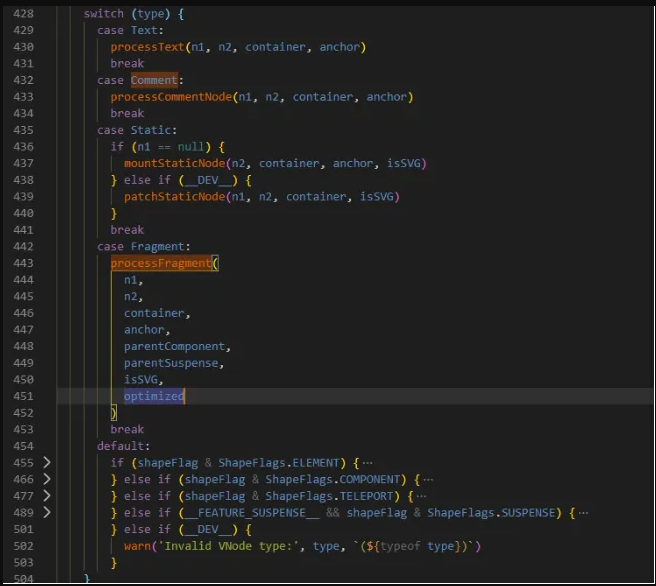Unfold ellipsis after ShapeFlags.COMPONENT line

[x=428, y=480]
